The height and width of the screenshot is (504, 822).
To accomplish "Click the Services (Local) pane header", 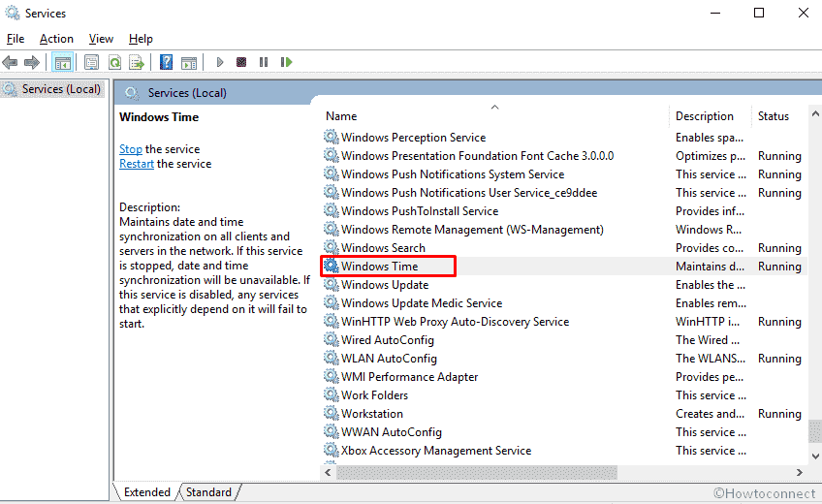I will click(187, 93).
